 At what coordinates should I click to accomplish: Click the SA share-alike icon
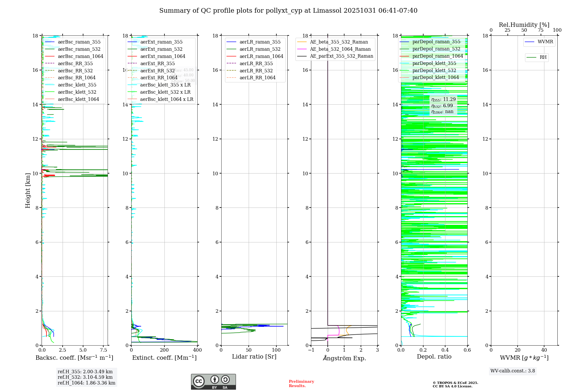(x=225, y=380)
